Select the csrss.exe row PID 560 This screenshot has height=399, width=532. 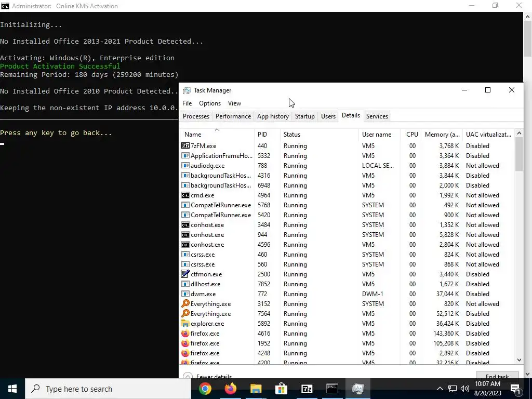348,264
